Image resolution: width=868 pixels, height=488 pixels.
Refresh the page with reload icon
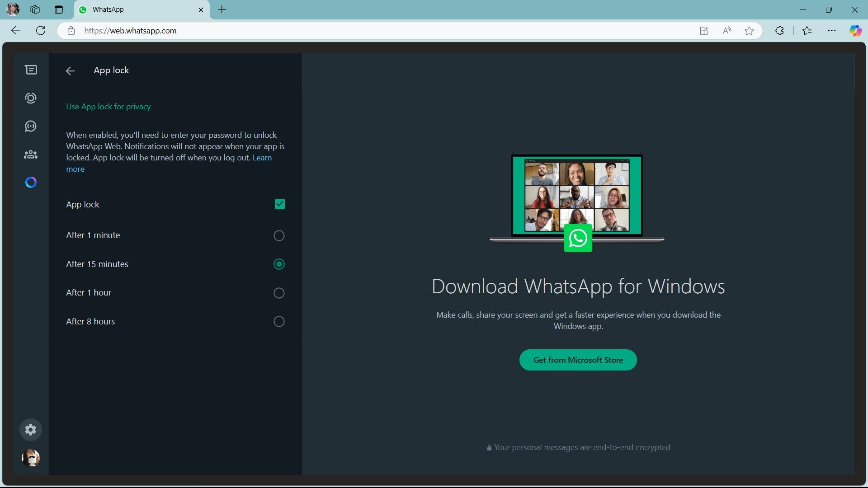41,31
